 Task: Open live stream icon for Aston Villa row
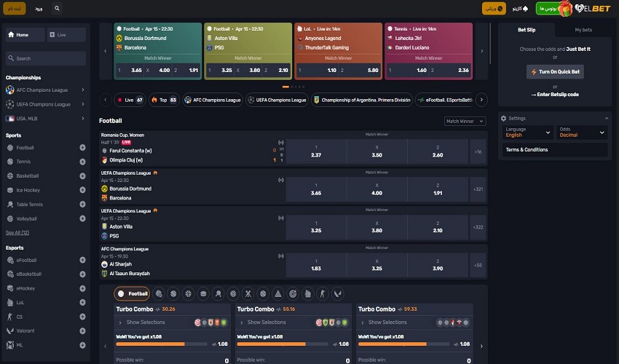[280, 218]
